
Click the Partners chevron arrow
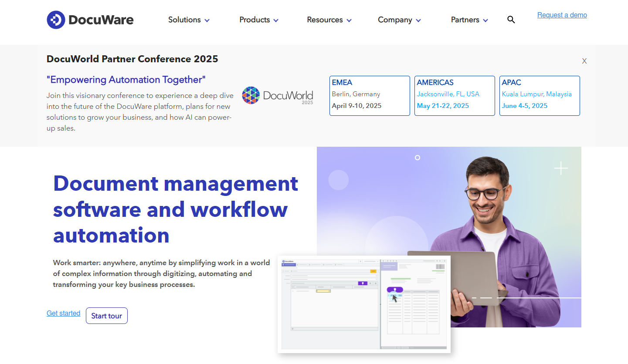coord(485,20)
